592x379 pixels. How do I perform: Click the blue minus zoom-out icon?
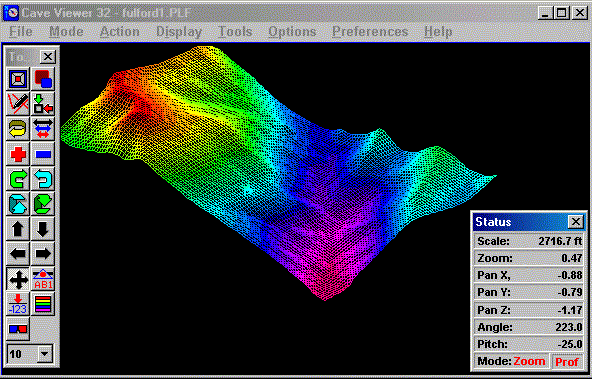43,154
